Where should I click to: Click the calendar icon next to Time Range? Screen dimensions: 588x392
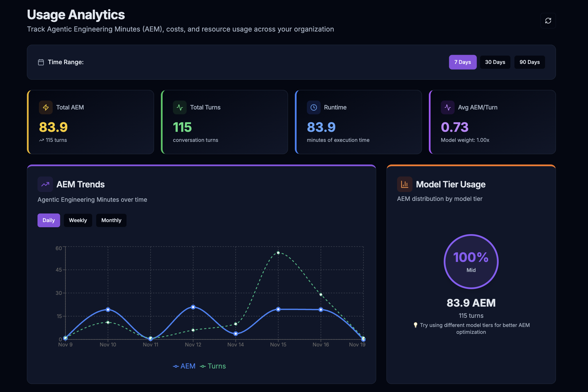tap(40, 62)
